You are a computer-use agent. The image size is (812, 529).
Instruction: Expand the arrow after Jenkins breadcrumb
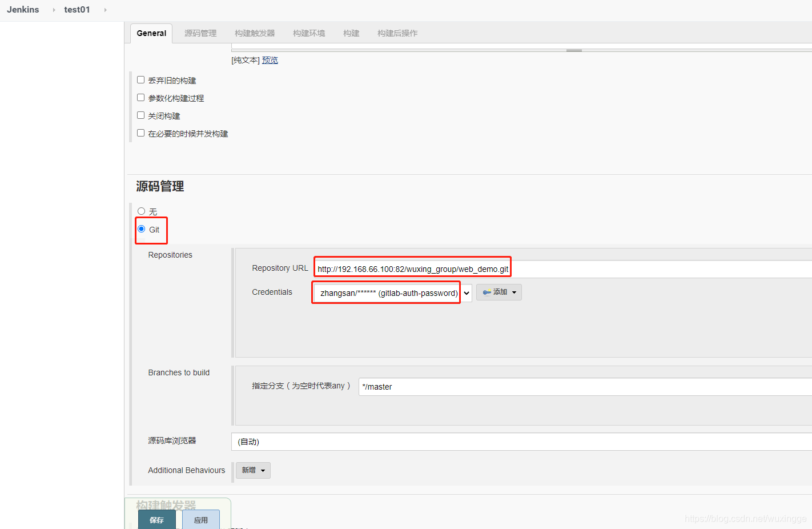click(54, 10)
